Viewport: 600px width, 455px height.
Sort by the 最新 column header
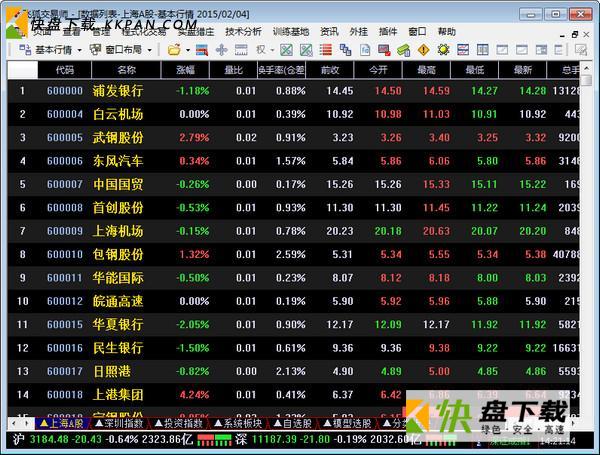click(x=523, y=70)
